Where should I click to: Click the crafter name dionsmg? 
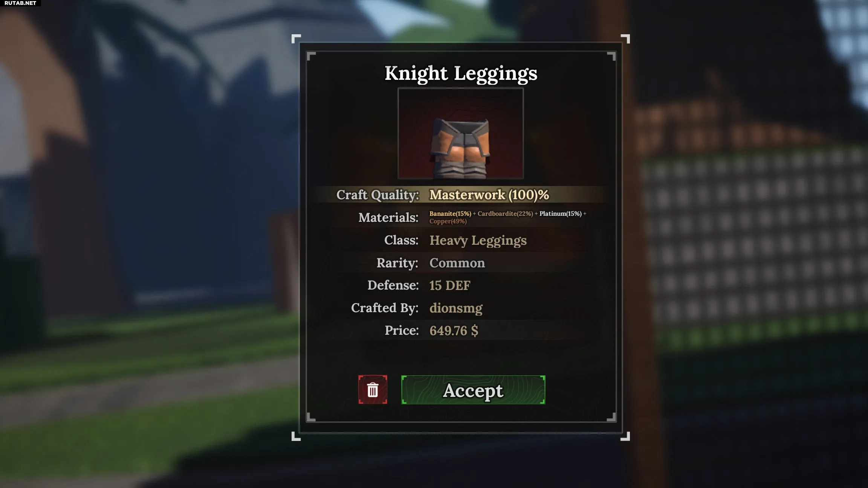(x=456, y=308)
